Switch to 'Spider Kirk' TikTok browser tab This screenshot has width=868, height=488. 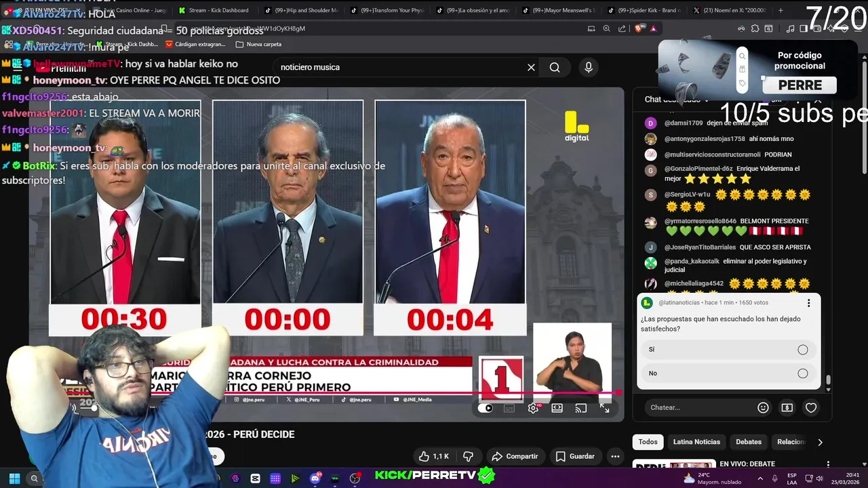click(644, 10)
